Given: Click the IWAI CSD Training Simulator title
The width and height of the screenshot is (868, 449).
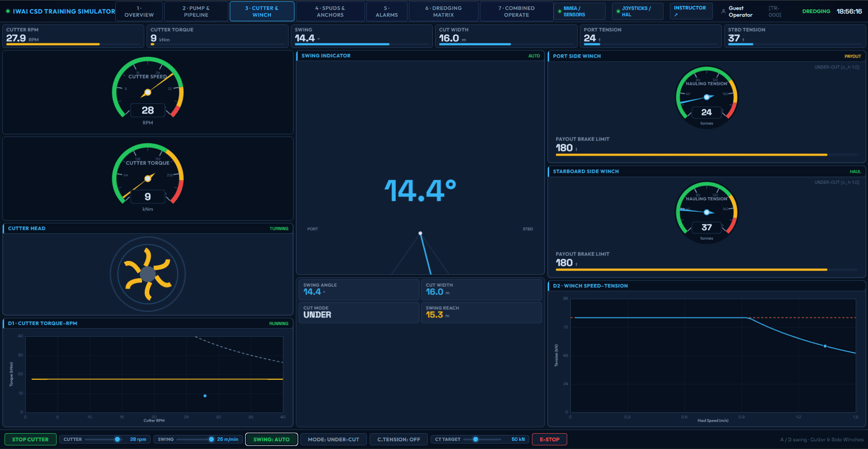Looking at the screenshot, I should pyautogui.click(x=64, y=11).
